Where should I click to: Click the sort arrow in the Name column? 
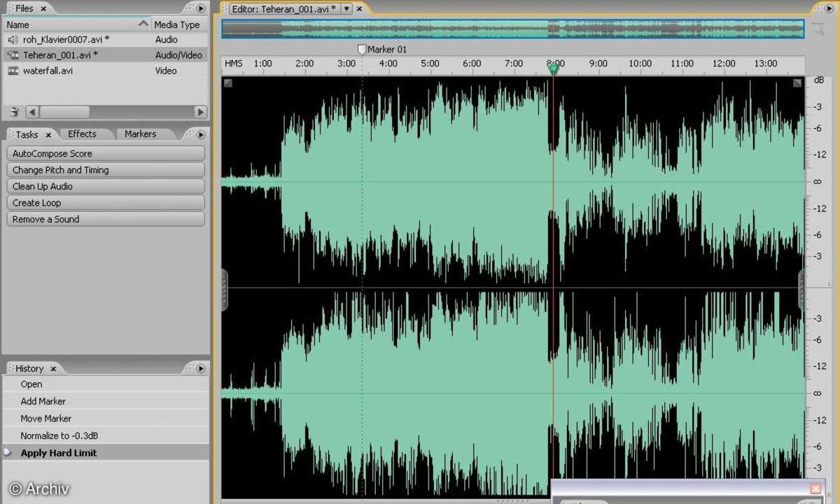143,24
